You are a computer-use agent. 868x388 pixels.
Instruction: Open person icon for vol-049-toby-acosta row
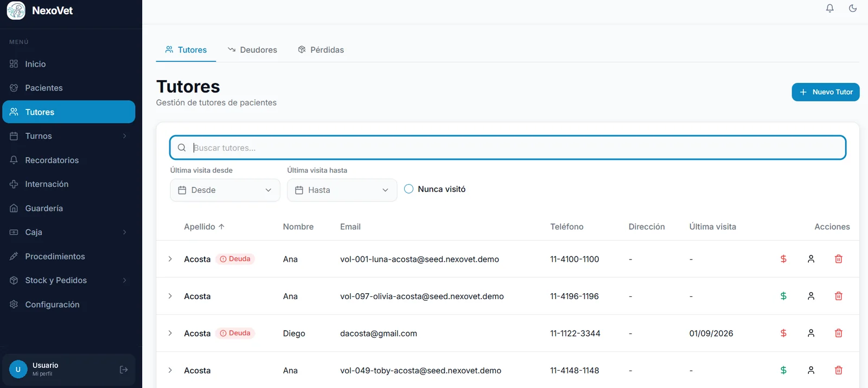pos(811,370)
